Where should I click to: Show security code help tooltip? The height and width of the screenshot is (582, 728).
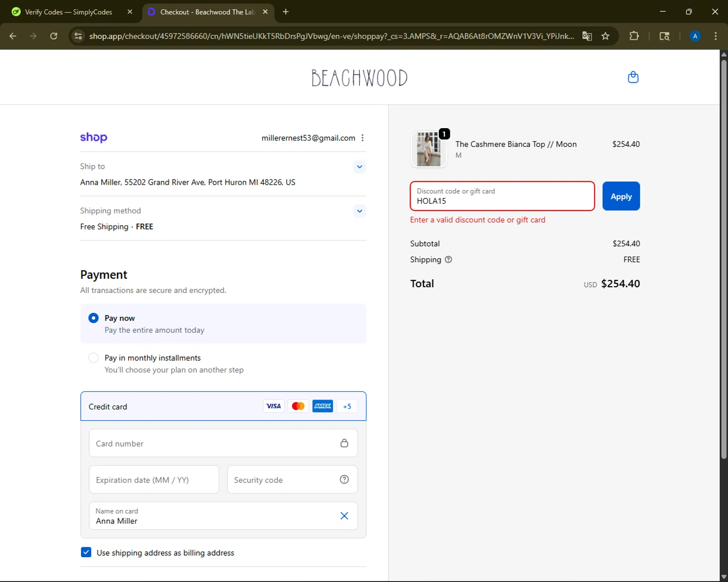coord(344,479)
